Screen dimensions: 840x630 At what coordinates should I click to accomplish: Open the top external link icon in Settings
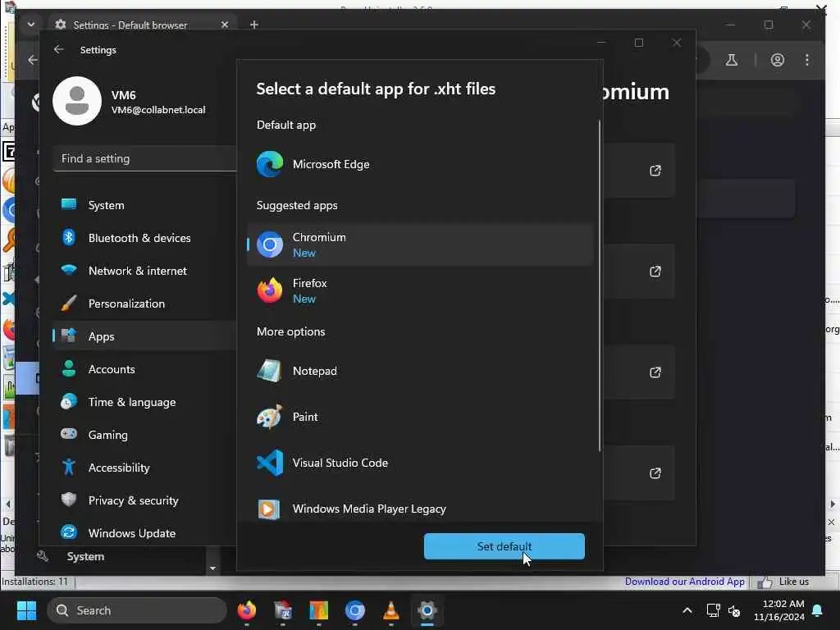[655, 171]
